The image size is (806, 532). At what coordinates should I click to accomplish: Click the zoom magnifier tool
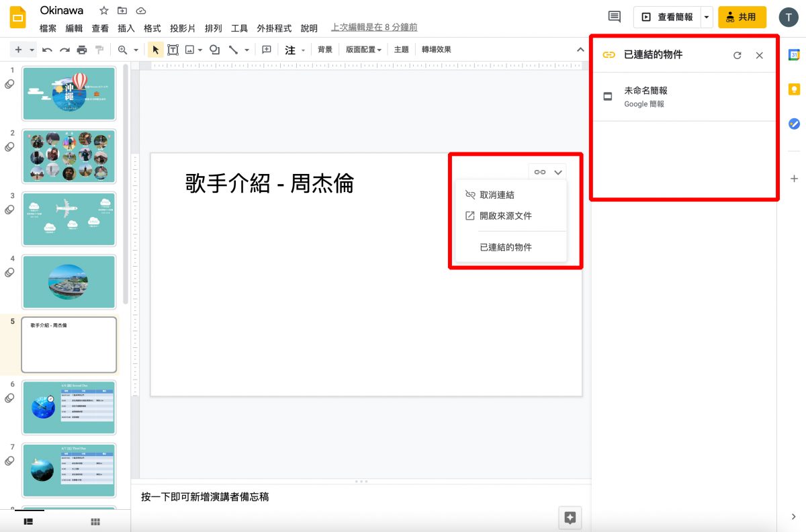(x=122, y=50)
